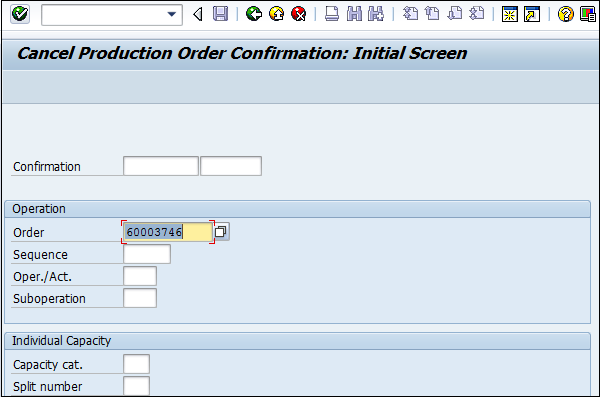Click the Create New Session icon
The image size is (600, 397).
(x=510, y=14)
